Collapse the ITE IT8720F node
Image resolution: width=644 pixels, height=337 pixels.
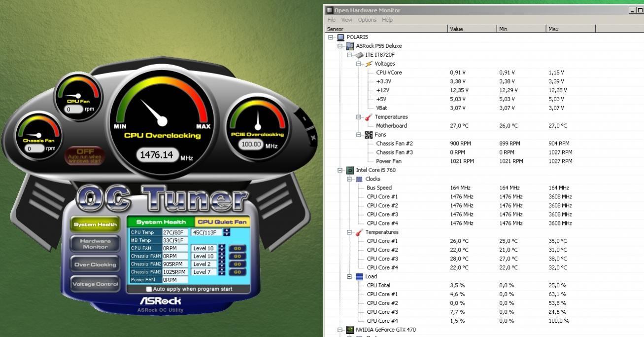click(x=349, y=55)
